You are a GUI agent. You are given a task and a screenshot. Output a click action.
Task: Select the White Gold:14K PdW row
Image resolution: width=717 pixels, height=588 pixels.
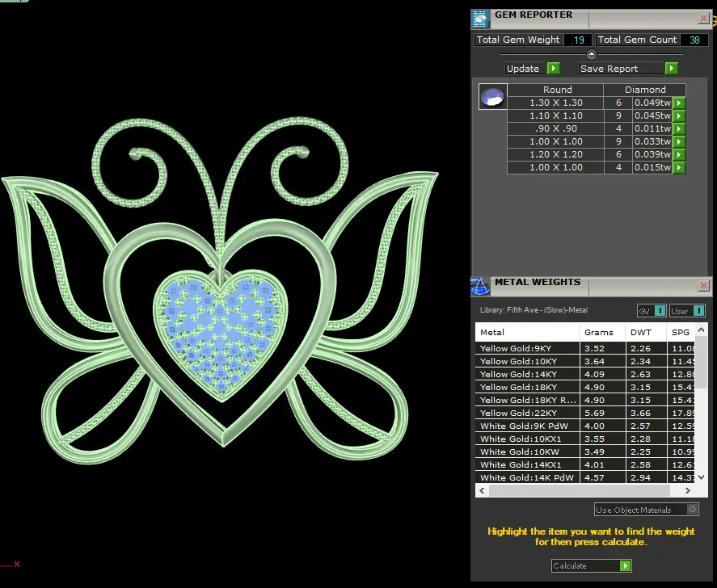(x=585, y=477)
